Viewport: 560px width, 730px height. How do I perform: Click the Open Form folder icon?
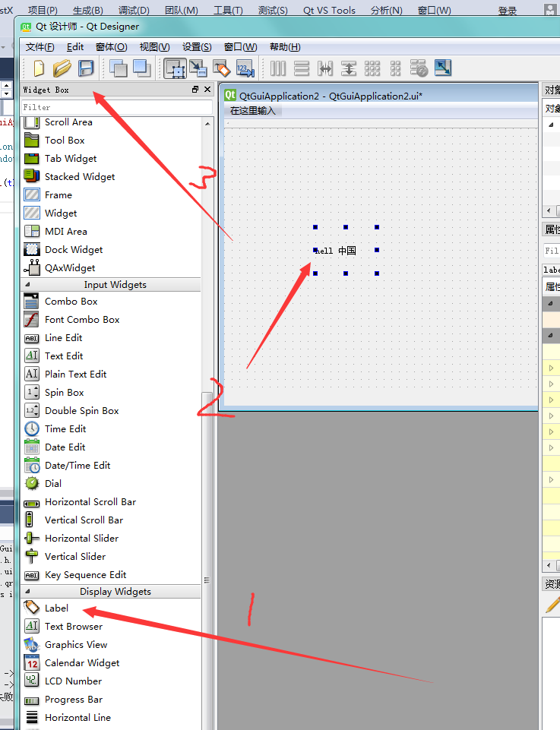click(x=62, y=68)
